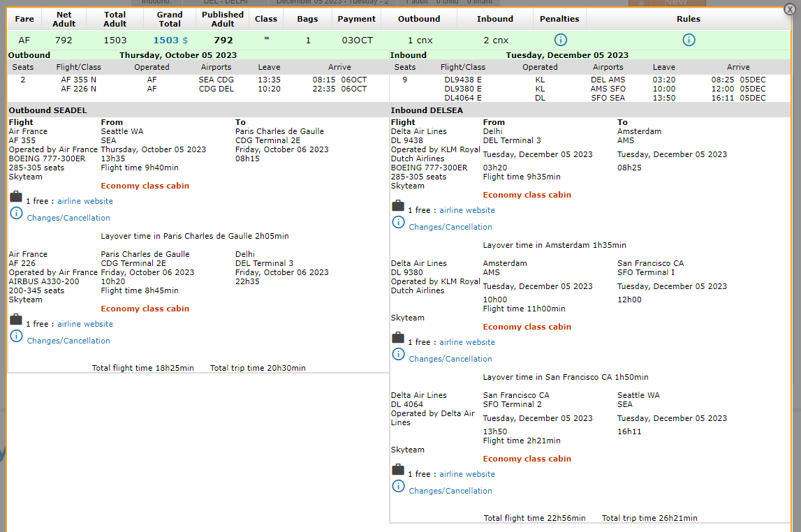Select the inbound 2 cnx cell
This screenshot has height=532, width=801.
point(495,40)
